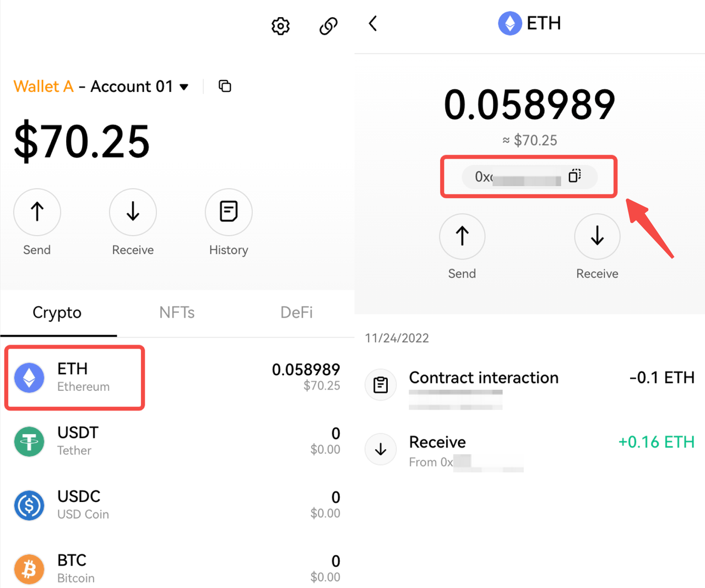Switch to the NFTs tab
Viewport: 705px width, 588px height.
tap(177, 312)
